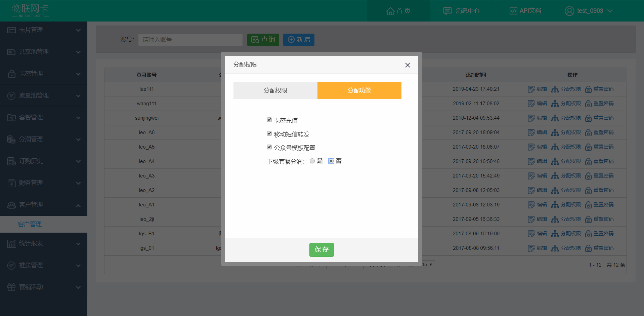The height and width of the screenshot is (316, 644).
Task: Click the 客户管理 people icon
Action: coord(11,205)
